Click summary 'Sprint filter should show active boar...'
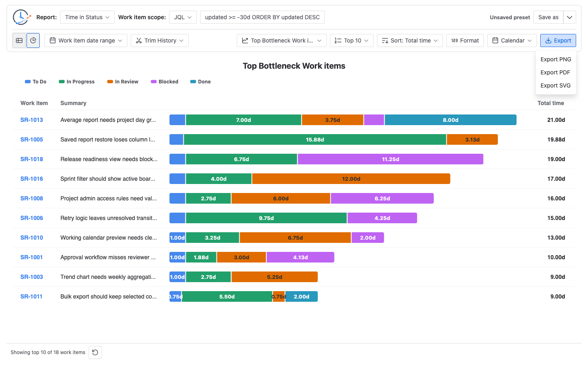The image size is (588, 368). (x=108, y=179)
